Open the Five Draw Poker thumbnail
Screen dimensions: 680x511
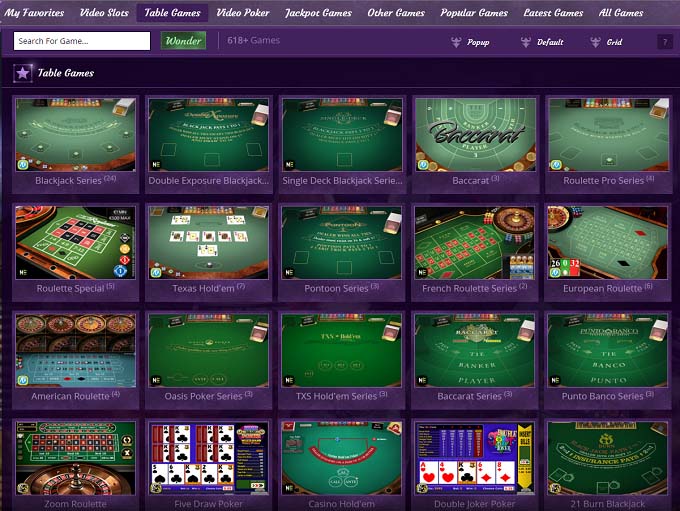pos(209,458)
